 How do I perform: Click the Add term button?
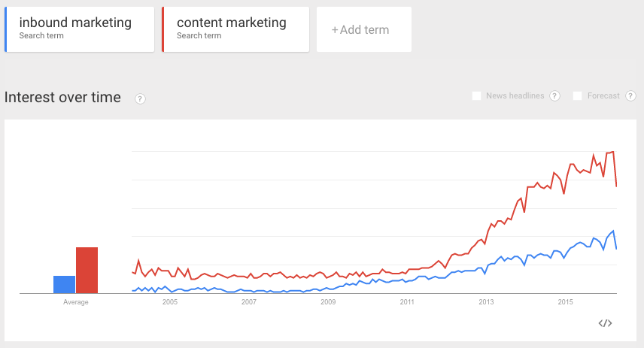point(363,30)
